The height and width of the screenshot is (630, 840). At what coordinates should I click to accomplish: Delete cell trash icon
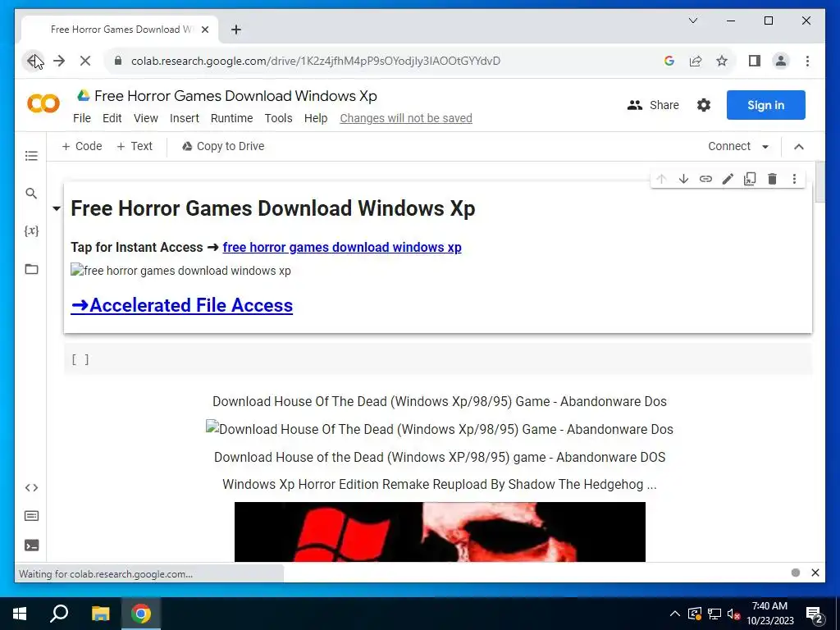click(x=772, y=179)
